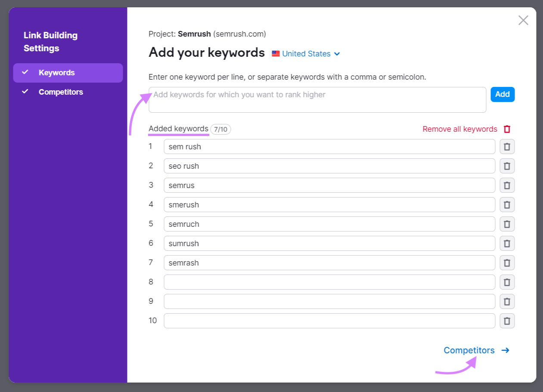The width and height of the screenshot is (543, 392).
Task: Select the Keywords step in the sidebar
Action: pos(56,73)
